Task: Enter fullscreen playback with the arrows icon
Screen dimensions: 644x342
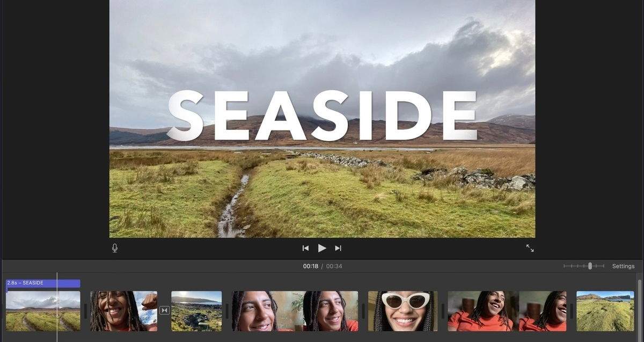Action: coord(530,248)
